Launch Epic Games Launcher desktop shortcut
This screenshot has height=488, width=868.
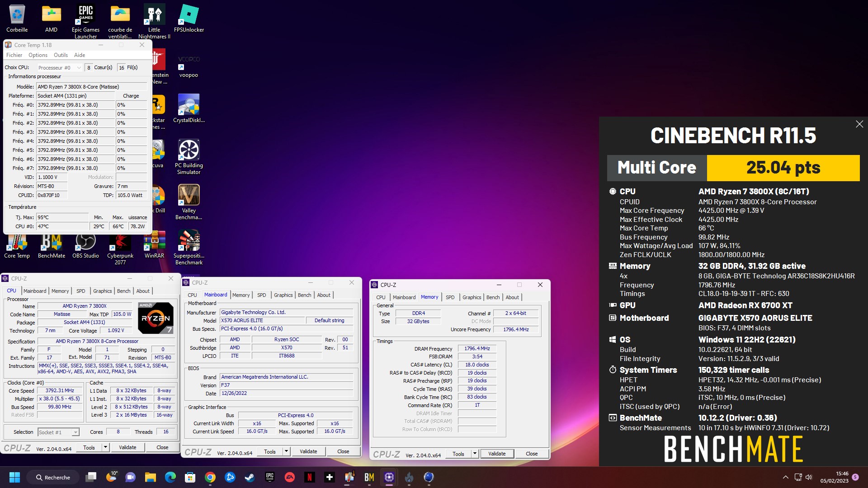[85, 22]
